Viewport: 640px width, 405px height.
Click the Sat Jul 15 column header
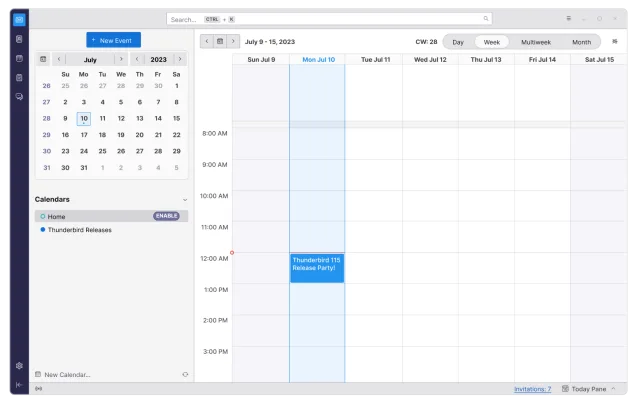599,60
